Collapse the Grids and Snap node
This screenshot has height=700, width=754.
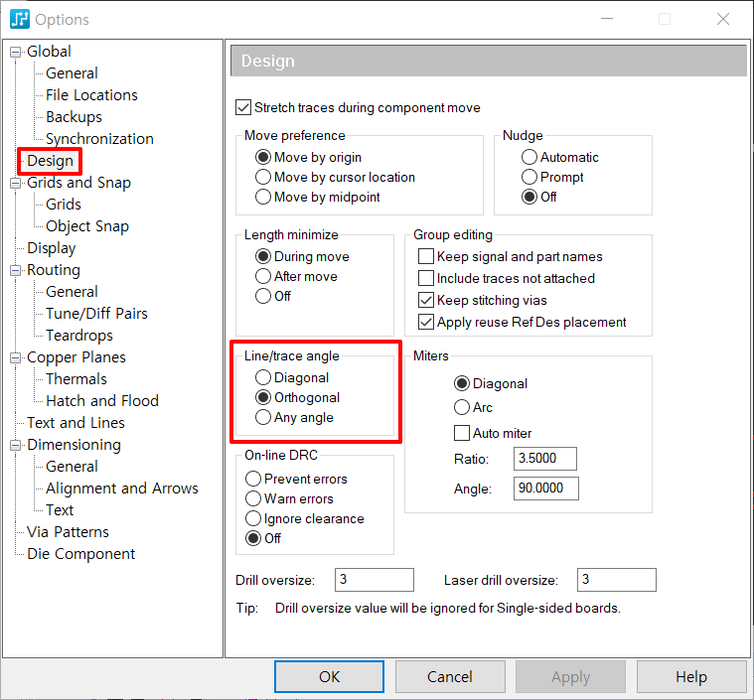[x=16, y=183]
